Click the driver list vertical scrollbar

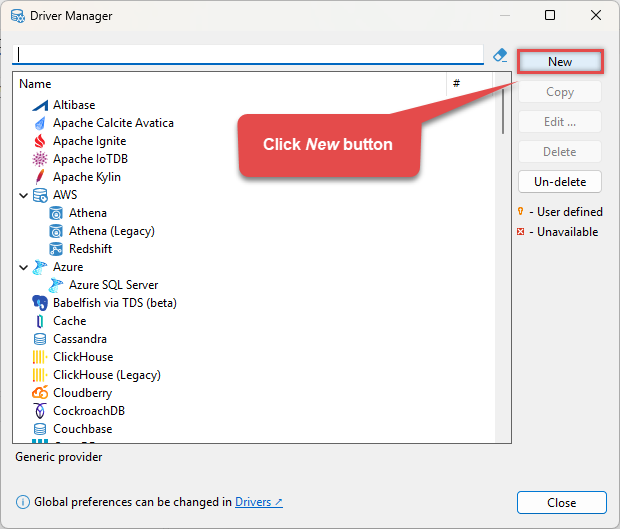click(503, 111)
